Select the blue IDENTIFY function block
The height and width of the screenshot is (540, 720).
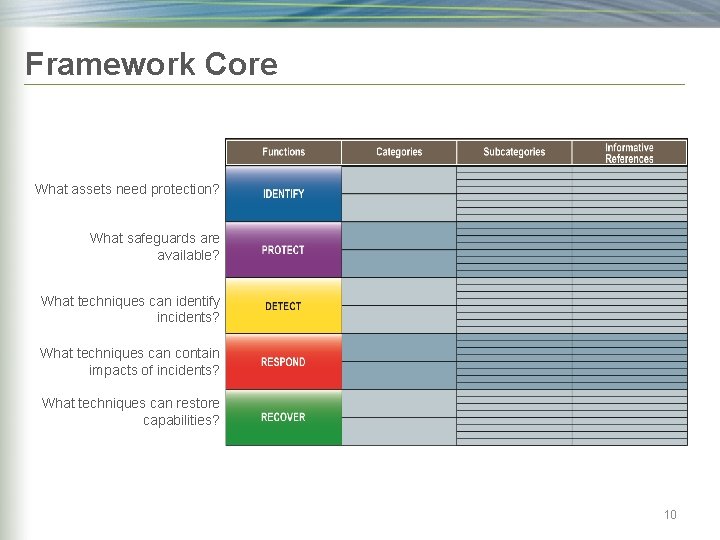[284, 194]
